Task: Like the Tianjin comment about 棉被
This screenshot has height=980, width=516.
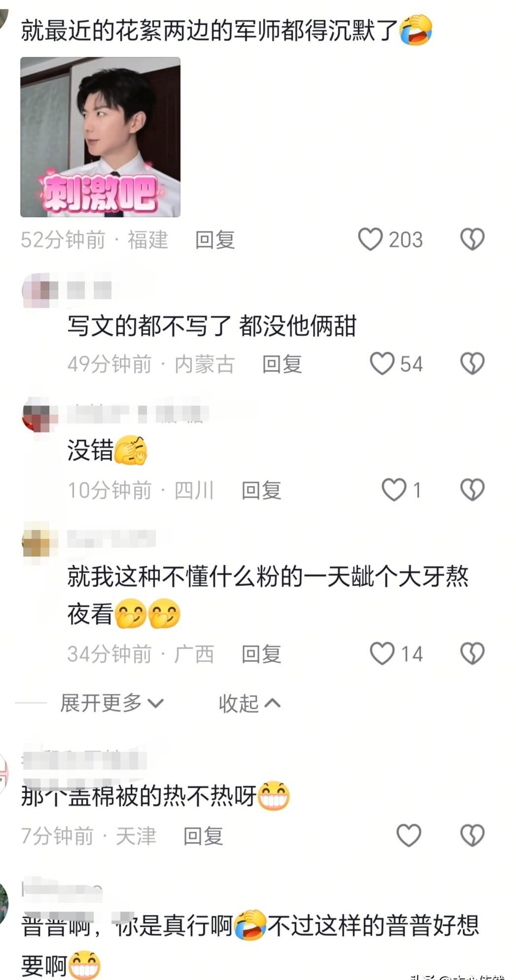Action: 409,835
